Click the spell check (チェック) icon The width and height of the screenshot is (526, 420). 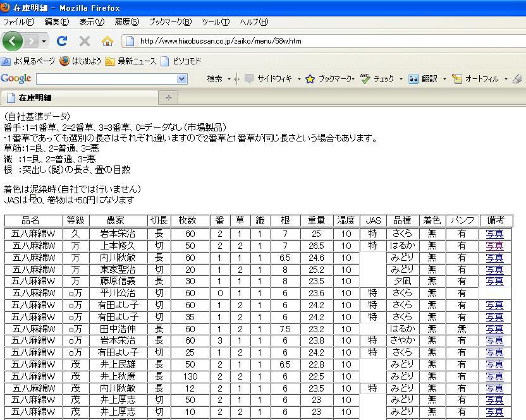pos(365,79)
